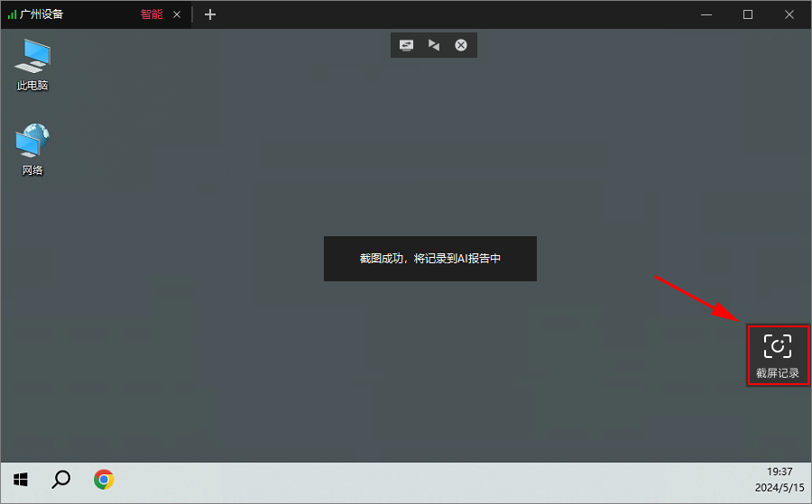The width and height of the screenshot is (812, 504).
Task: Click the screen switch monitor icon in toolbar
Action: coord(407,45)
